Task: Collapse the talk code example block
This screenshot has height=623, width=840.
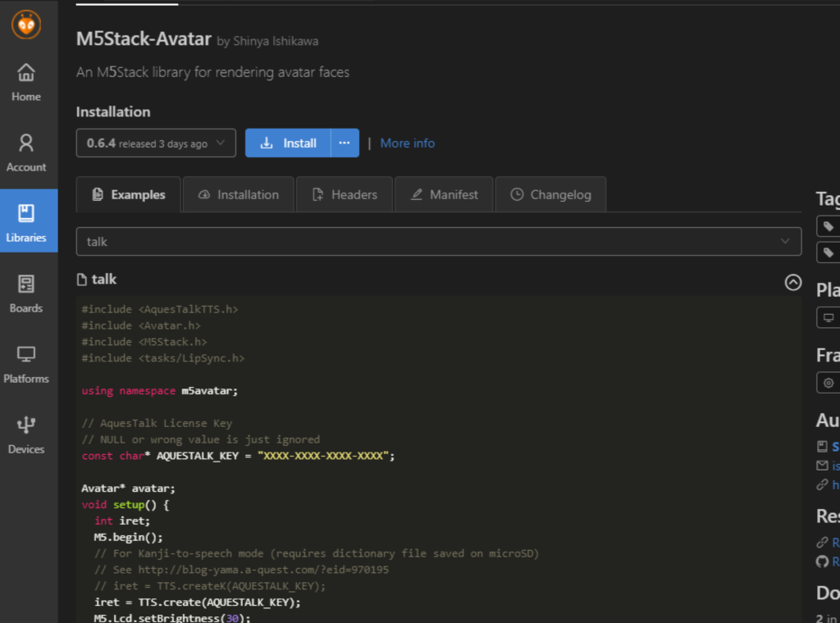Action: point(792,282)
